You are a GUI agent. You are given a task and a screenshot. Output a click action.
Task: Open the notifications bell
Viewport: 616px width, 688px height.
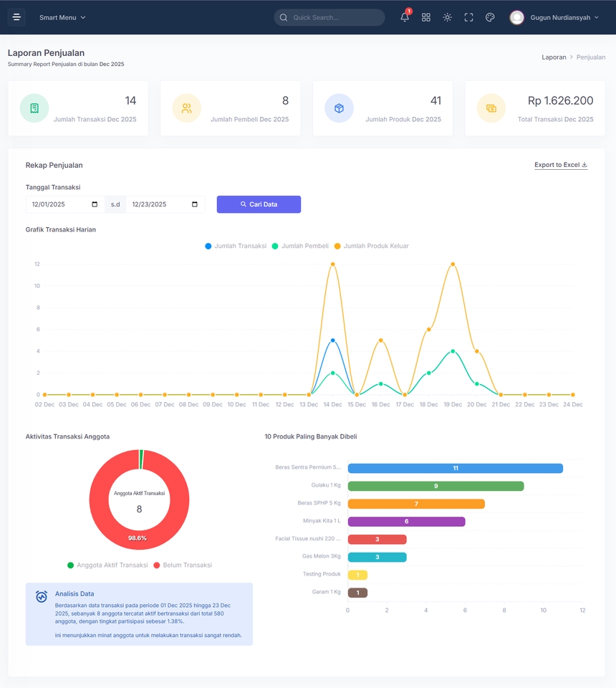pyautogui.click(x=405, y=17)
